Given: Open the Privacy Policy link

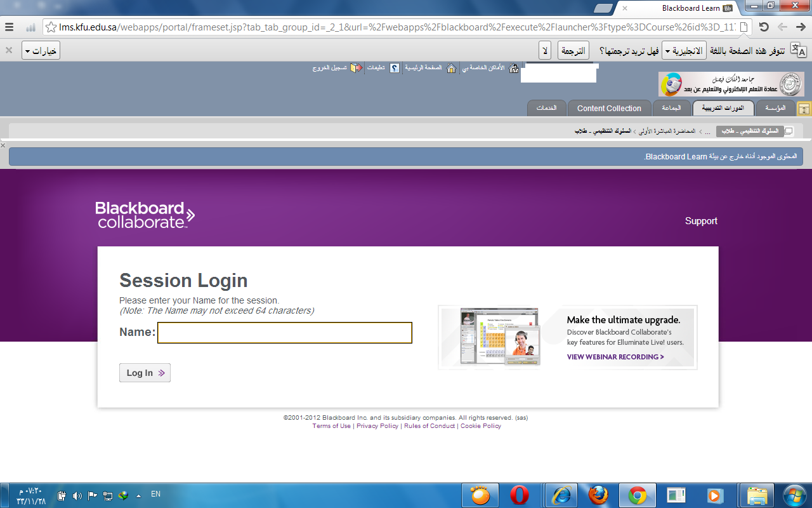Looking at the screenshot, I should [x=377, y=426].
